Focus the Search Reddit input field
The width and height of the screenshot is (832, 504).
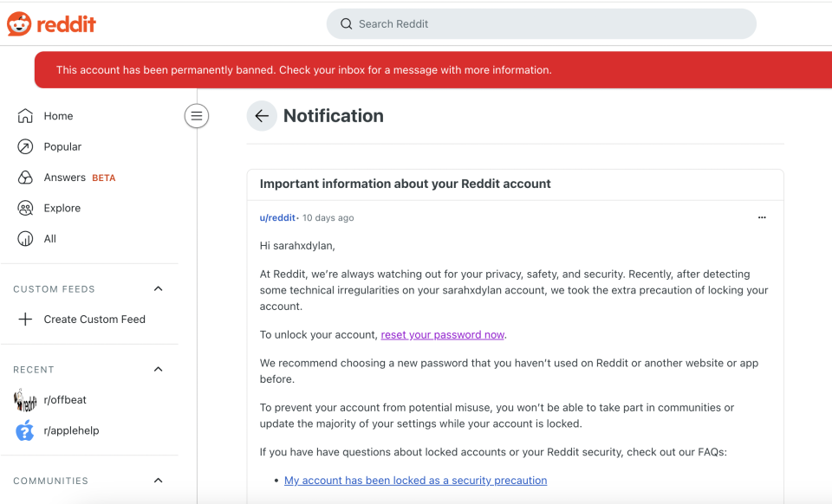coord(541,24)
